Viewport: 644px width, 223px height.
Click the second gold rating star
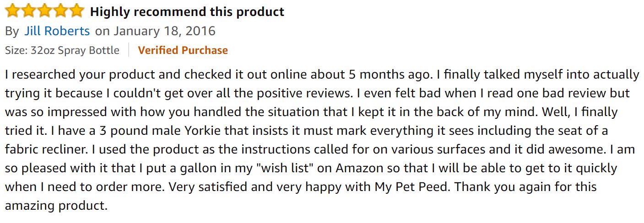(28, 11)
